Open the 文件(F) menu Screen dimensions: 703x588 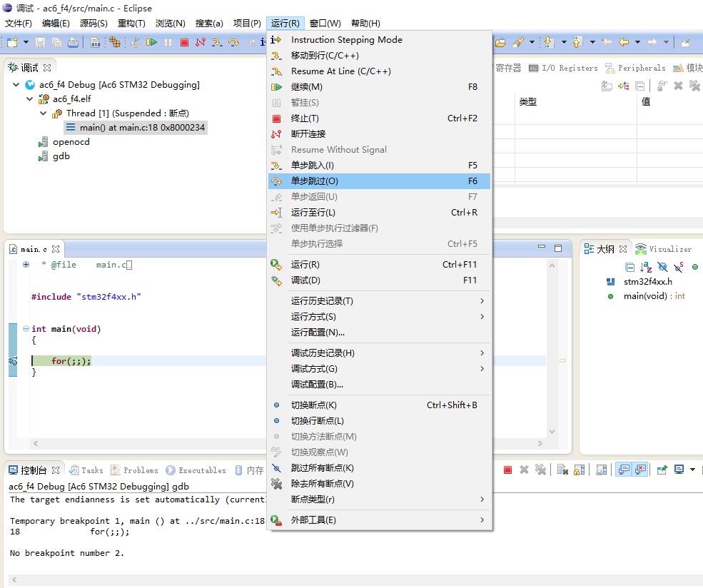pos(19,24)
